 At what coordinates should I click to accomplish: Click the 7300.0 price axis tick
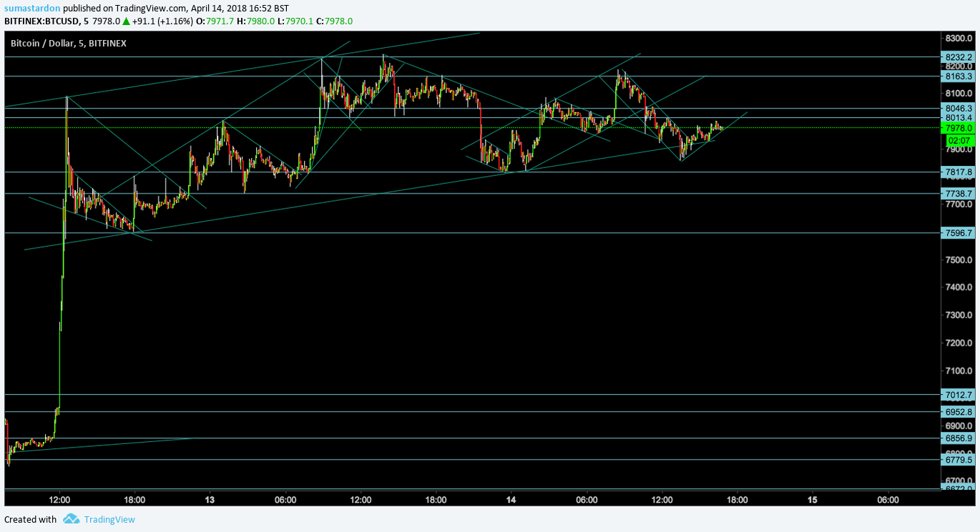point(959,315)
